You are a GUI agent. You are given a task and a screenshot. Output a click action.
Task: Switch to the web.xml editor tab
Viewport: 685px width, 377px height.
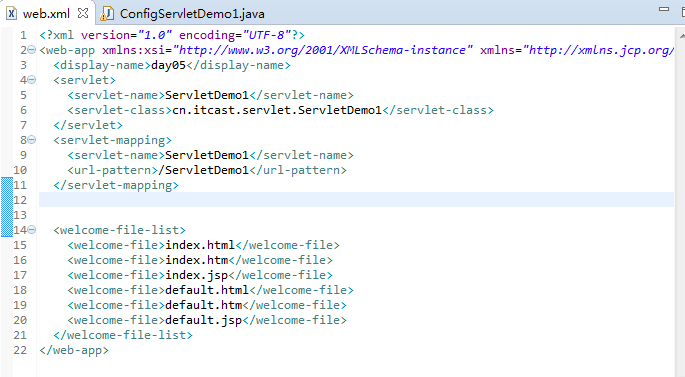46,14
